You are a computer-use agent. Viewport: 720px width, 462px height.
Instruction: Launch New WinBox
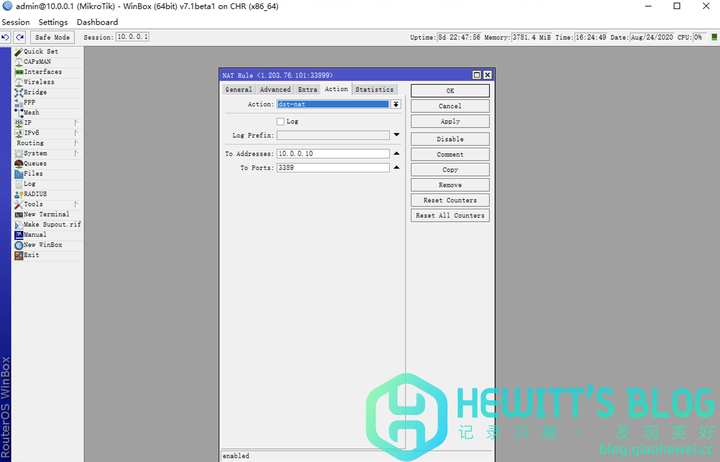(x=47, y=245)
